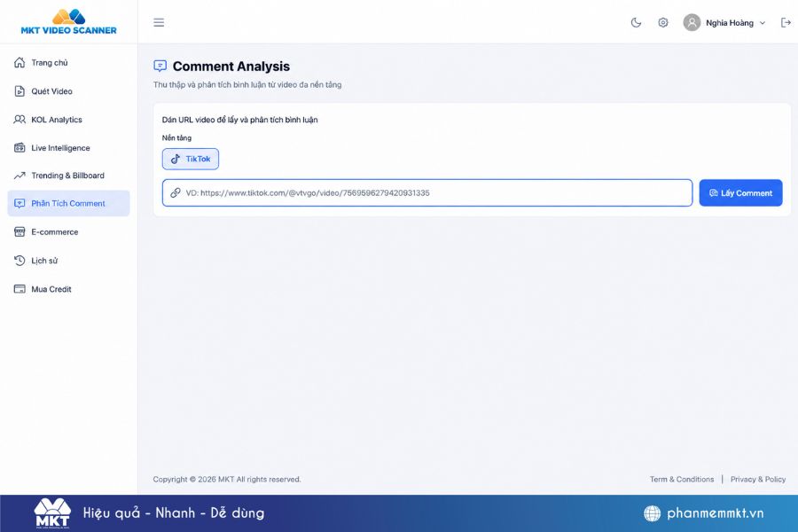Select Phân Tích Comment menu item
This screenshot has width=798, height=532.
[68, 203]
